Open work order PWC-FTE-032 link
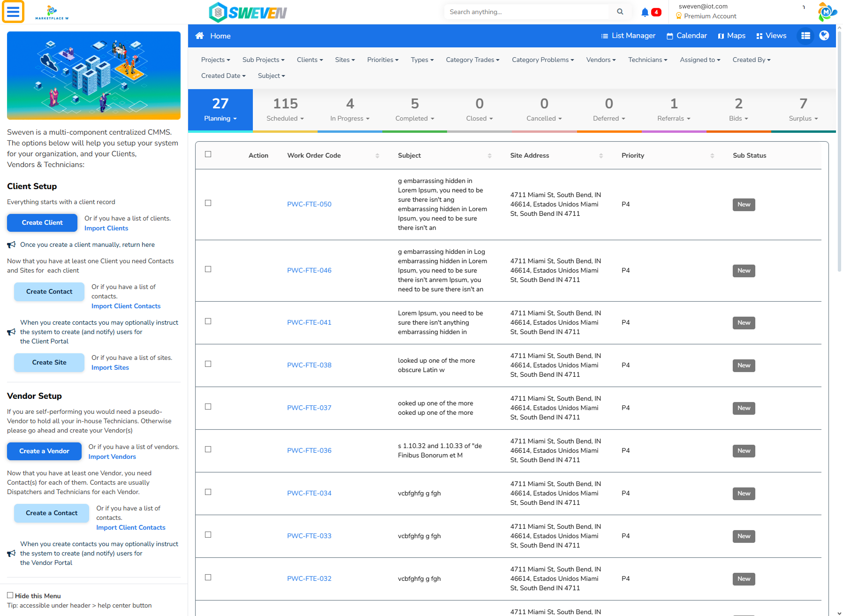This screenshot has width=843, height=616. (309, 578)
